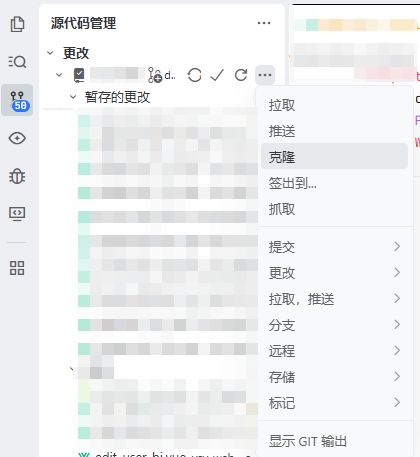Open the 源代码管理 panel more actions button
The width and height of the screenshot is (420, 457).
[x=264, y=23]
